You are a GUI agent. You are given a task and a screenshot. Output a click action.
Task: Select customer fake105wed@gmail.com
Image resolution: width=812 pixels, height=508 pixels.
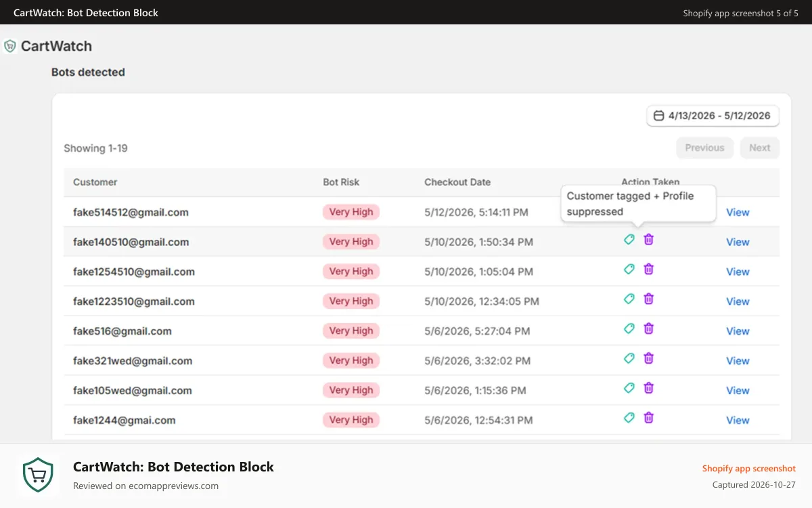click(133, 391)
